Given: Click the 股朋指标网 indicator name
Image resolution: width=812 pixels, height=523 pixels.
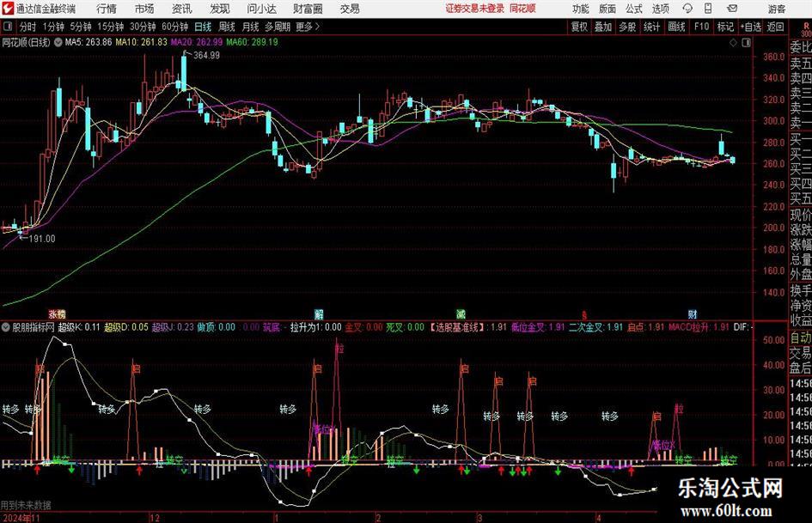Looking at the screenshot, I should coord(34,327).
